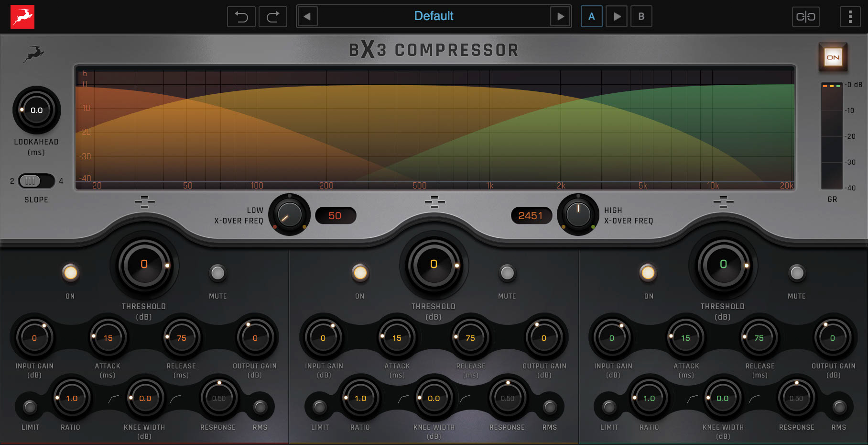868x445 pixels.
Task: Click the 2451 high crossover frequency display
Action: (x=531, y=216)
